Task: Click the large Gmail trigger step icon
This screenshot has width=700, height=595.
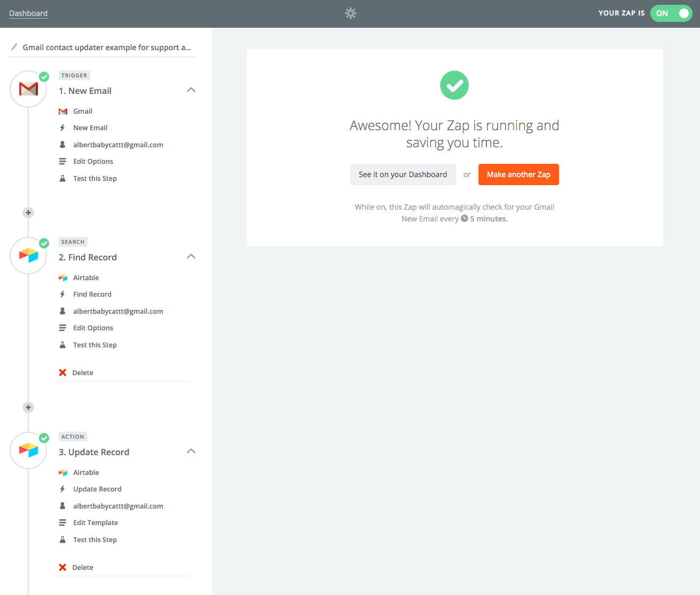Action: click(x=28, y=89)
